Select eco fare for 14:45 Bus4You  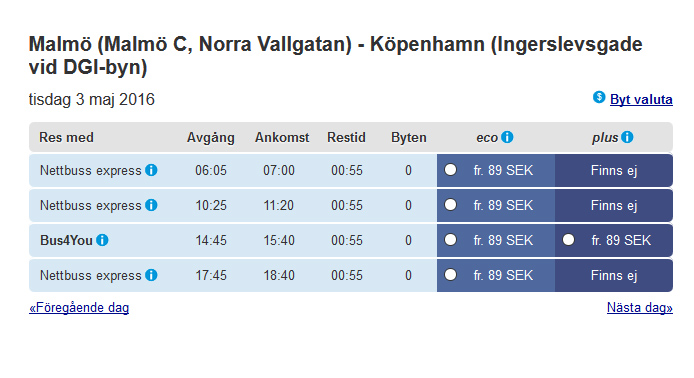click(451, 239)
